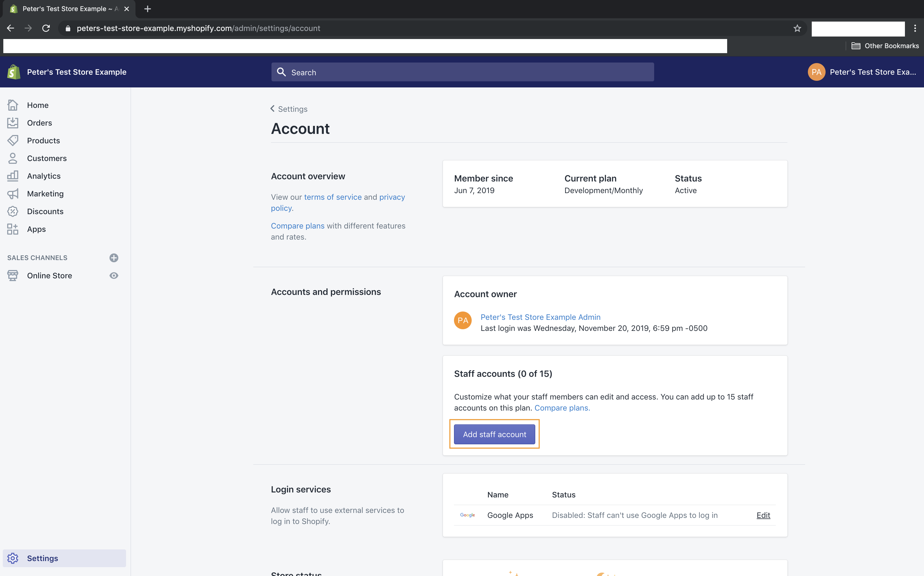Viewport: 924px width, 576px height.
Task: Open a new browser tab
Action: pos(148,9)
